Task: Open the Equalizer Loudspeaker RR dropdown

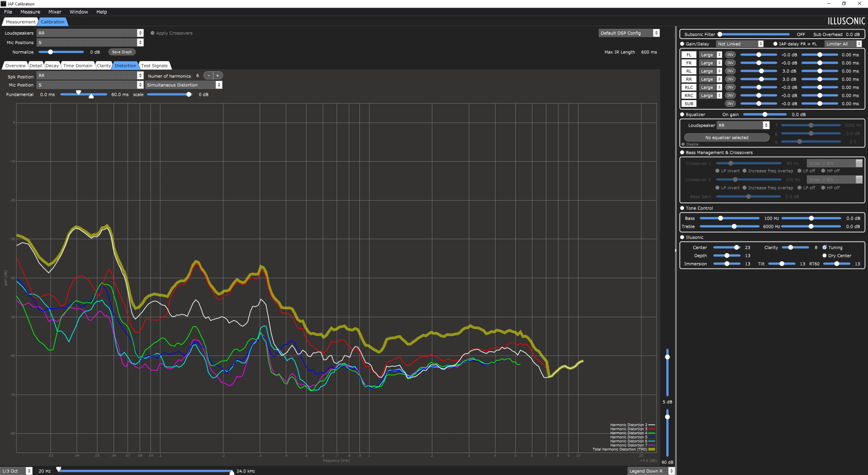Action: coord(743,125)
